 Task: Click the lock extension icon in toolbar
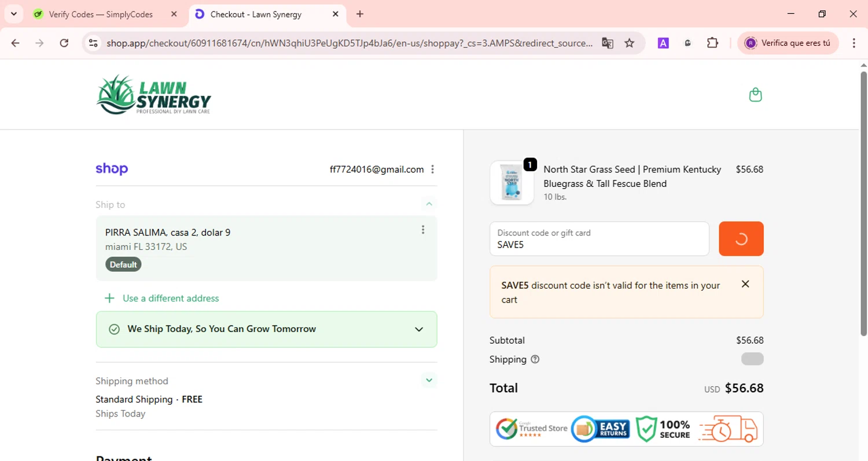coord(687,43)
